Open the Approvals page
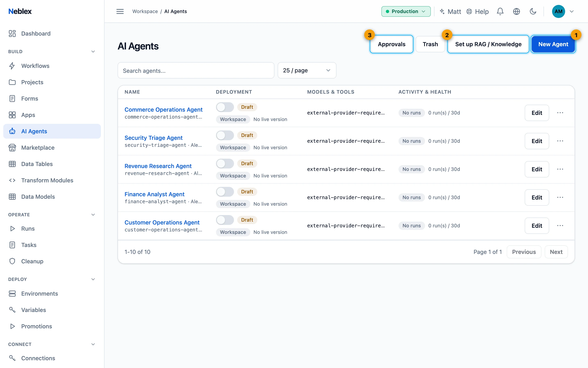Viewport: 588px width, 368px height. pyautogui.click(x=391, y=44)
